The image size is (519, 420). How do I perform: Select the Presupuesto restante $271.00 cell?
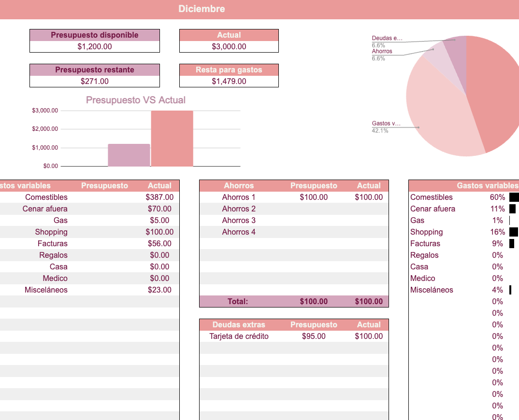coord(95,82)
